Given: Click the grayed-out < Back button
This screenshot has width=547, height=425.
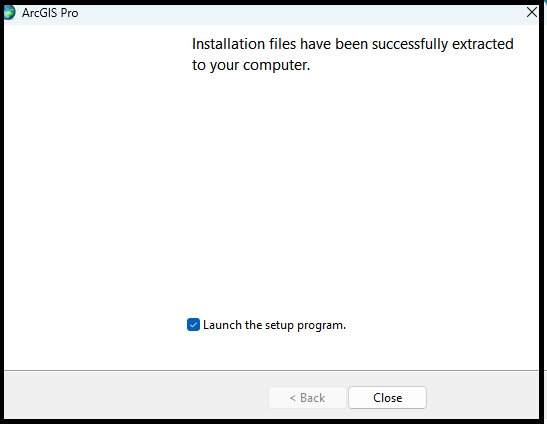Looking at the screenshot, I should click(307, 397).
